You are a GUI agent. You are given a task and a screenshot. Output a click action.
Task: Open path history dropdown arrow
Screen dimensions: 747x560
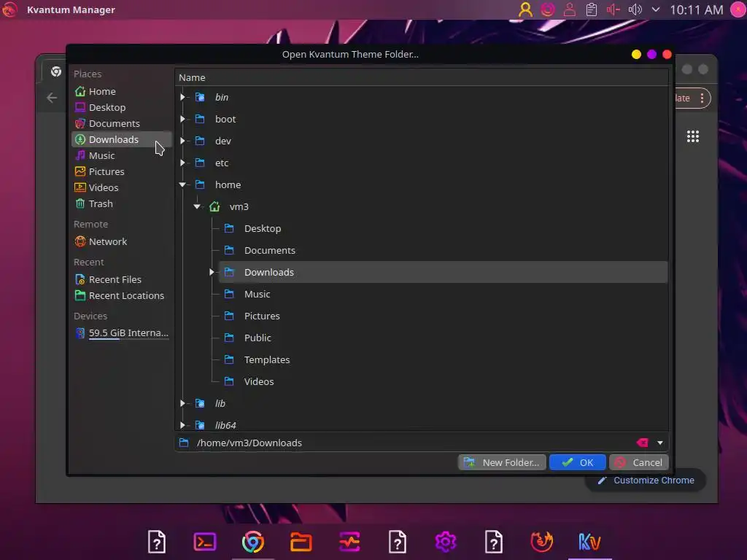click(659, 443)
